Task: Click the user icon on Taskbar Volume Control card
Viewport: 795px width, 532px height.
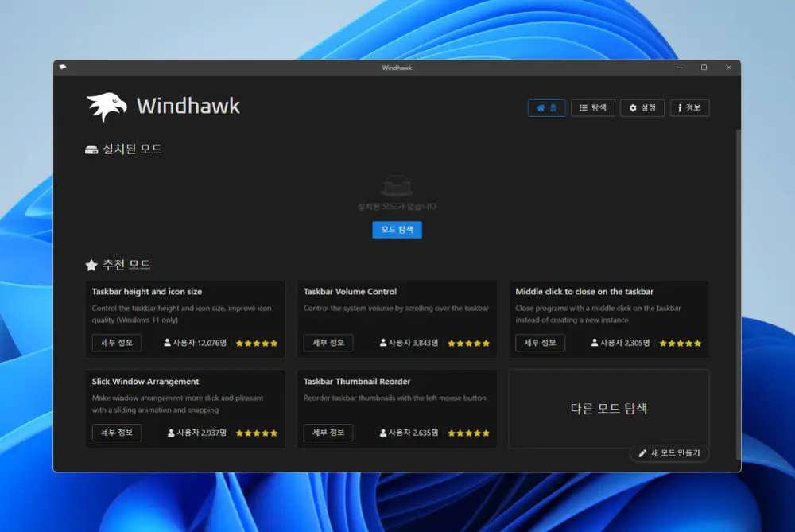Action: 384,343
